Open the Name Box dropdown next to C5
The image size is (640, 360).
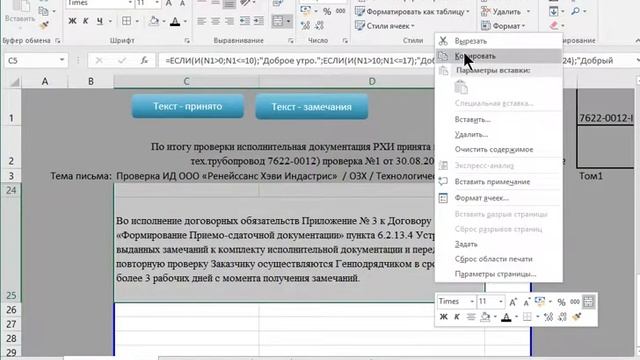click(x=62, y=60)
